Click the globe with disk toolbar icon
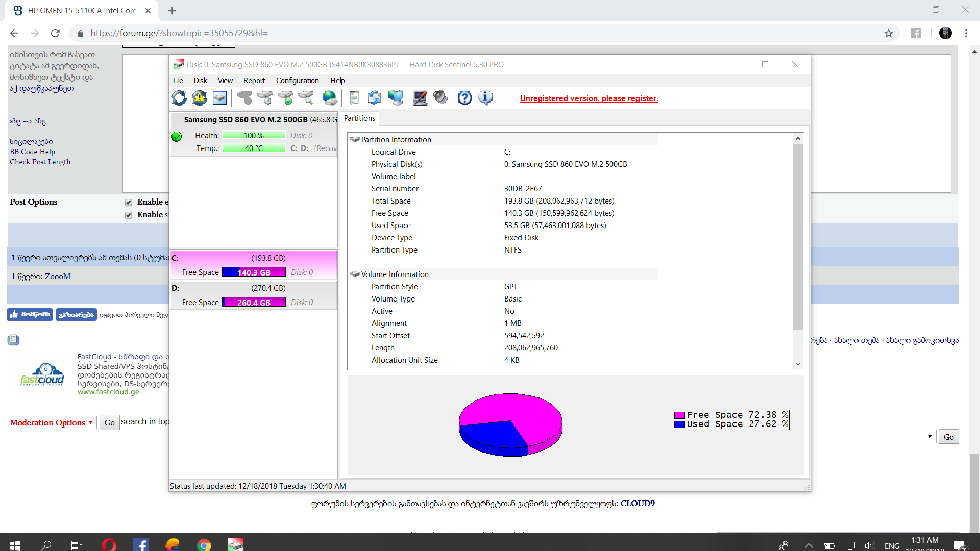Screen dimensions: 980x551 330,98
